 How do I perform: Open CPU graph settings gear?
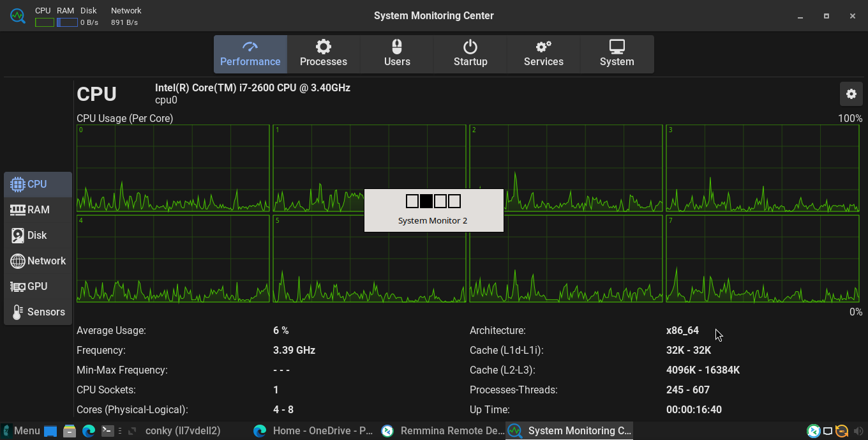(851, 94)
